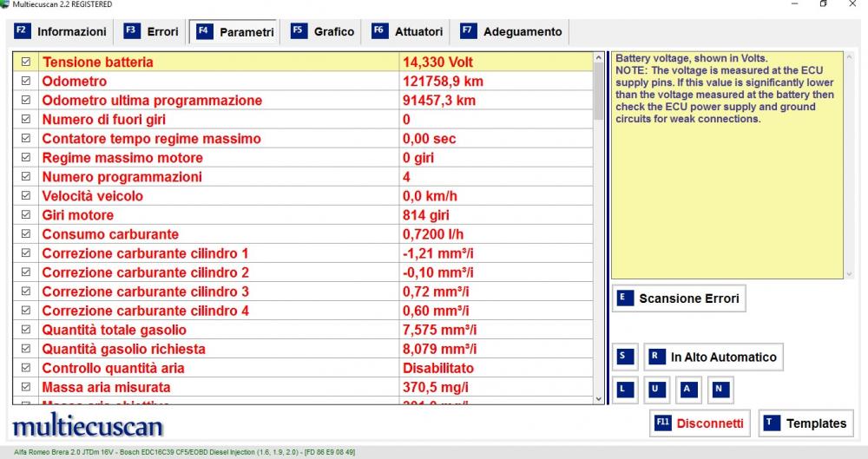Click the 121758,9 km value

pyautogui.click(x=443, y=82)
